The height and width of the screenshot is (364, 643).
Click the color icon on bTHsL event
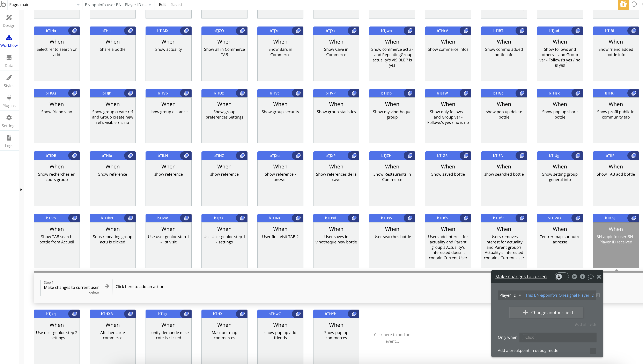131,31
